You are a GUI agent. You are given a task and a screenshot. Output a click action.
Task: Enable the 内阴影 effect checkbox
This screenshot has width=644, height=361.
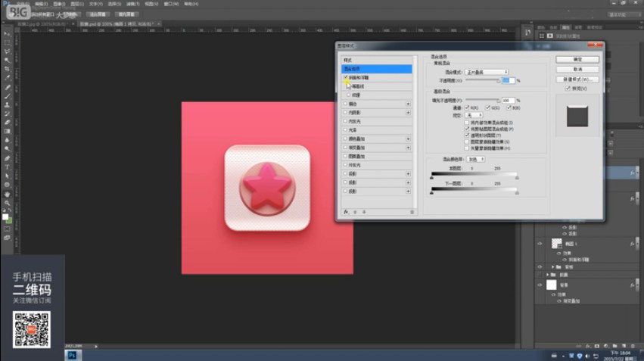click(x=345, y=113)
